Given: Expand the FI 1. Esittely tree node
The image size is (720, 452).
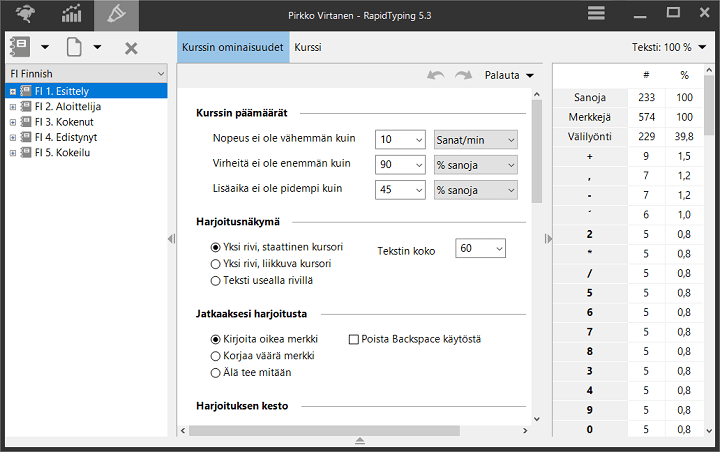Looking at the screenshot, I should point(13,91).
